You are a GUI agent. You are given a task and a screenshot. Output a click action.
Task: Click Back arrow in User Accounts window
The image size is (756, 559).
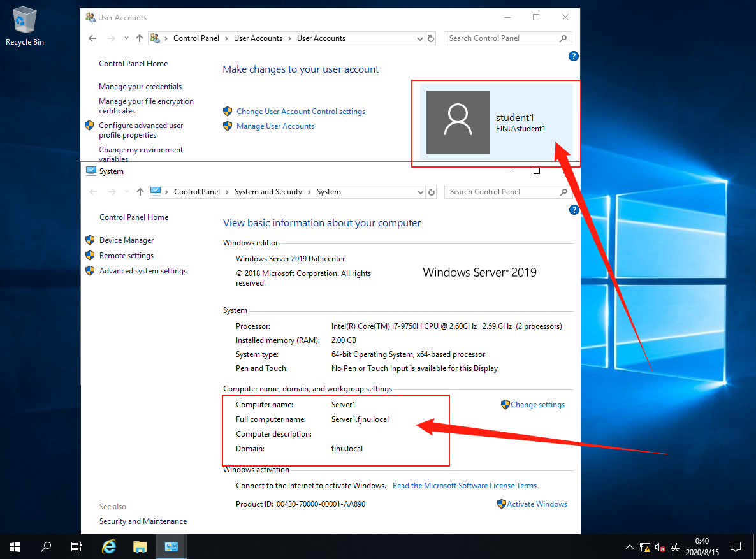pyautogui.click(x=92, y=38)
